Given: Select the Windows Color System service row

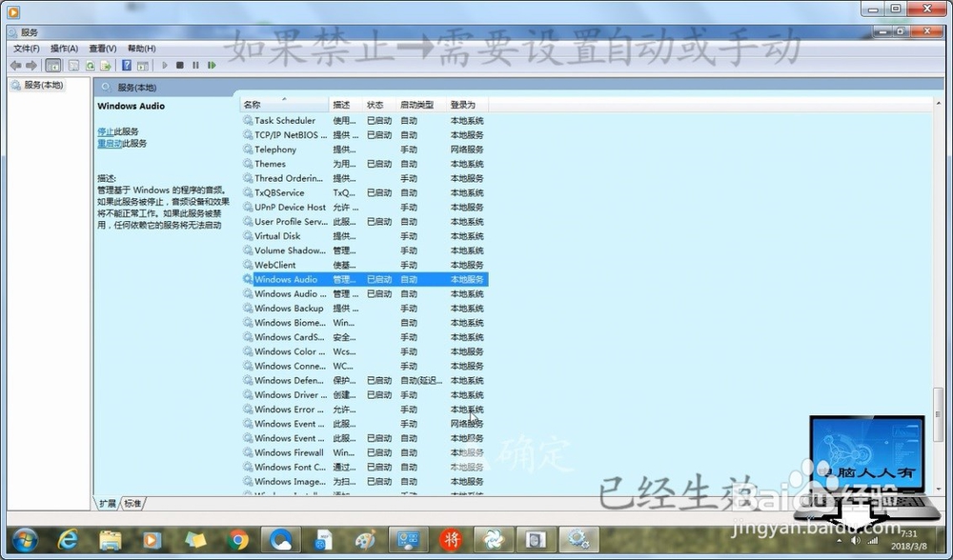Looking at the screenshot, I should [364, 351].
